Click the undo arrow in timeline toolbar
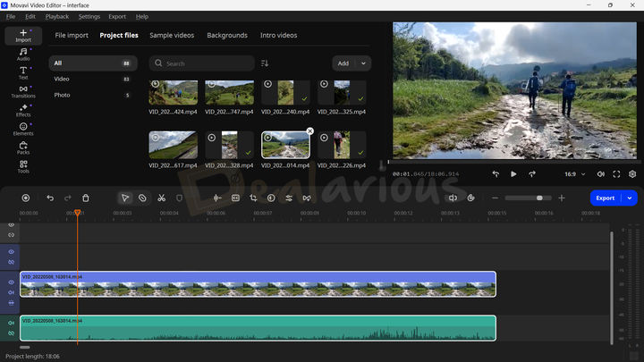Viewport: 644px width, 362px height. [x=50, y=198]
